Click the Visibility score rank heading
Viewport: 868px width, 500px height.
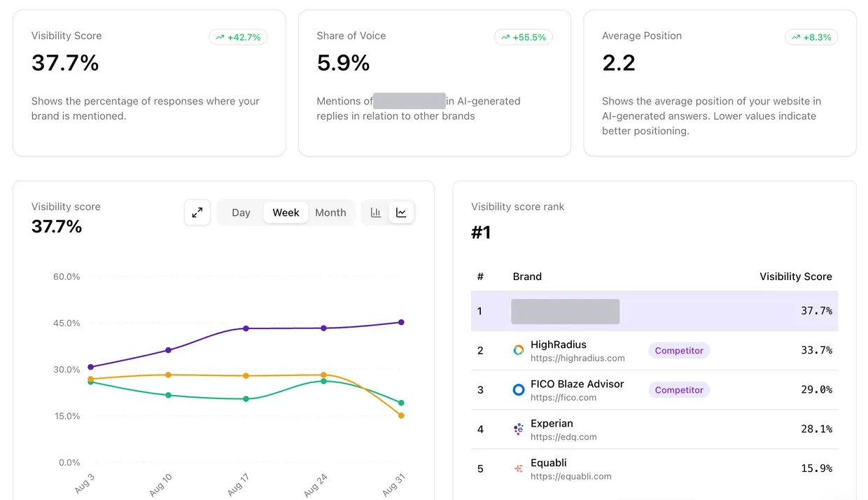pyautogui.click(x=517, y=207)
